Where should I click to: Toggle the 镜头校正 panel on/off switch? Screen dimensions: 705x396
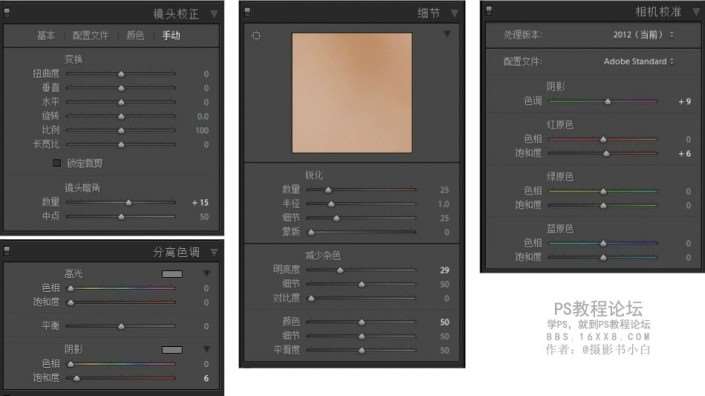tap(7, 12)
